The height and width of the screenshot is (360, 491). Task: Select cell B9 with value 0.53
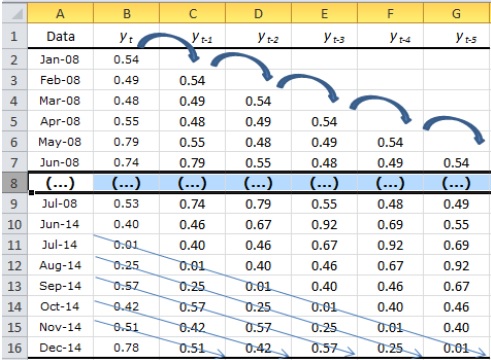[x=126, y=204]
